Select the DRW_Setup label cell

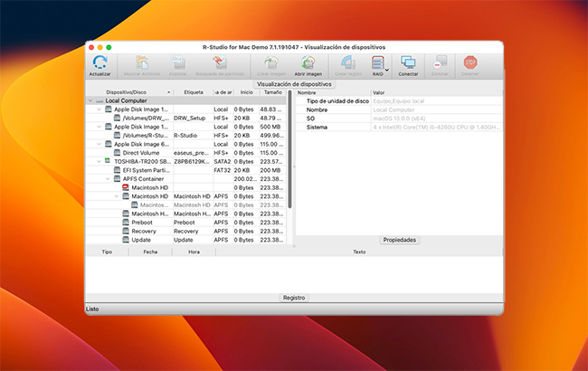click(x=193, y=118)
